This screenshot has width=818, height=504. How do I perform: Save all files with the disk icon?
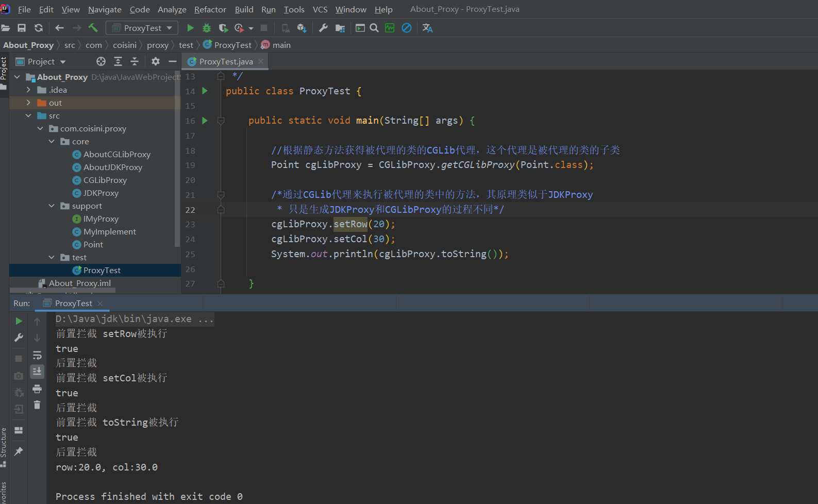point(22,28)
